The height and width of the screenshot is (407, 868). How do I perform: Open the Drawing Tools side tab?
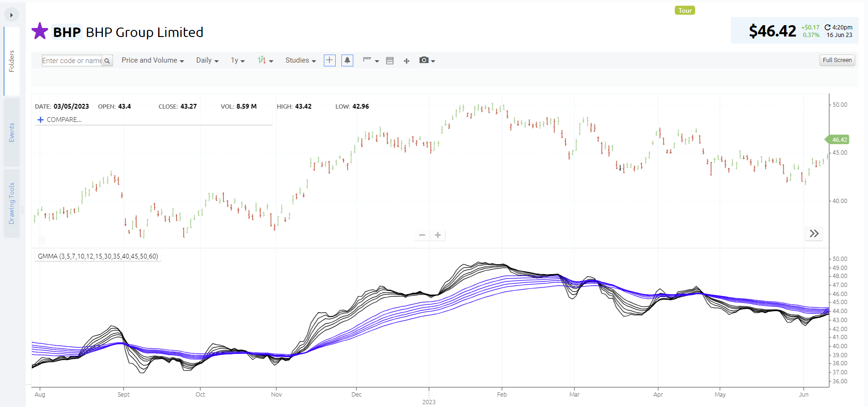12,203
